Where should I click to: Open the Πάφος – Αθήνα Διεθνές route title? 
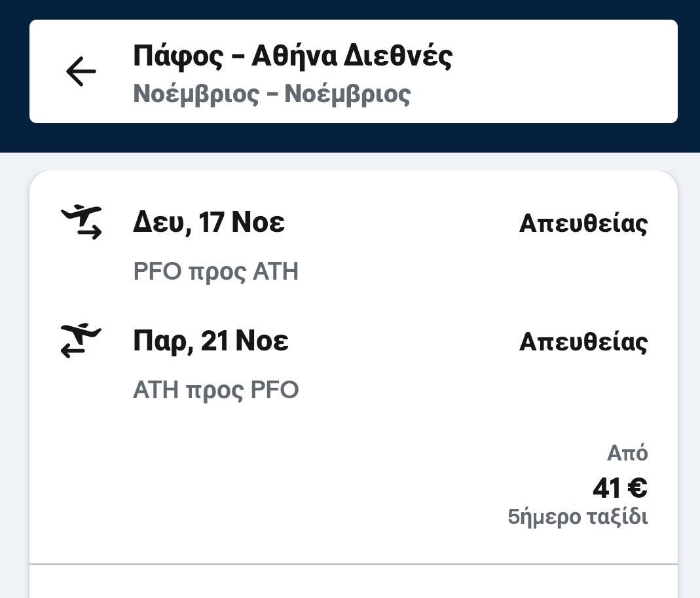[x=292, y=56]
